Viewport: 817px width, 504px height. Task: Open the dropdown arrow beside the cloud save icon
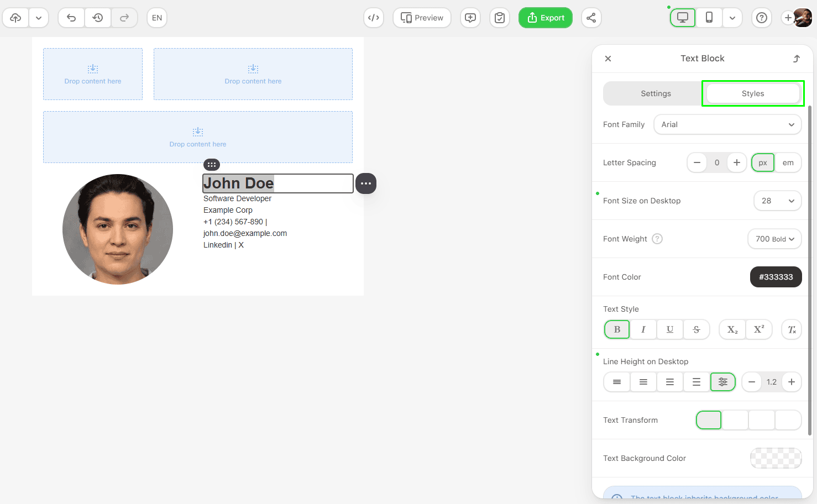(39, 18)
